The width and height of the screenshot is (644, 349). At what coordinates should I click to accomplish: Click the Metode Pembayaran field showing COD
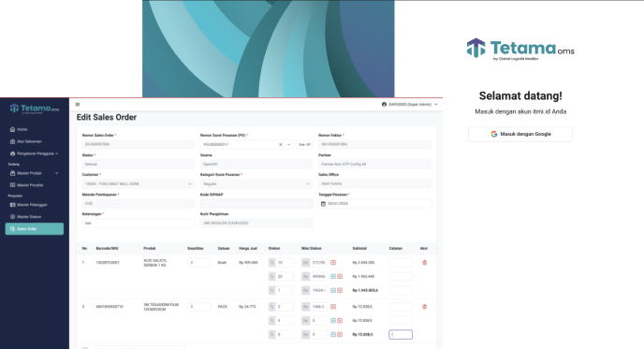click(x=138, y=204)
